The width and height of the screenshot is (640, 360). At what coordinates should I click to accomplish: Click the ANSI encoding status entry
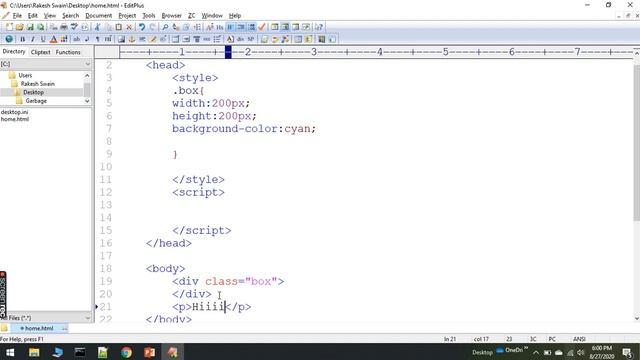coord(579,339)
